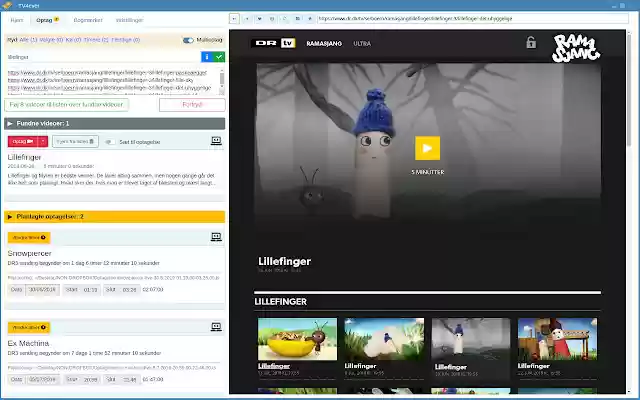Add 8 videos to the found videos list
The image size is (640, 400).
[67, 105]
